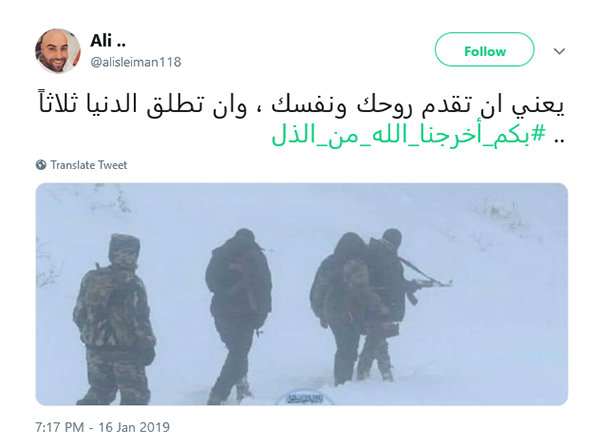Click the camouflaged soldier on photo's left
Image resolution: width=600 pixels, height=448 pixels.
(x=114, y=319)
